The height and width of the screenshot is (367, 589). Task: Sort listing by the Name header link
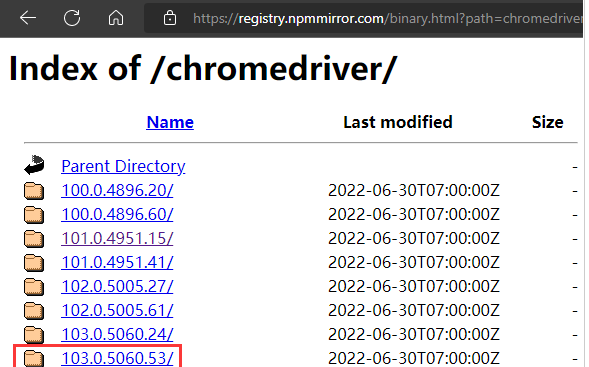170,122
